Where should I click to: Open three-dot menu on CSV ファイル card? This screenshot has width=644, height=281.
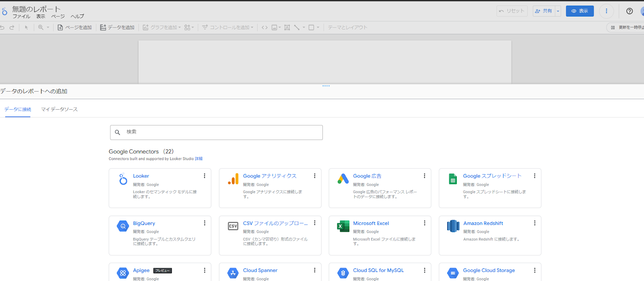click(315, 223)
